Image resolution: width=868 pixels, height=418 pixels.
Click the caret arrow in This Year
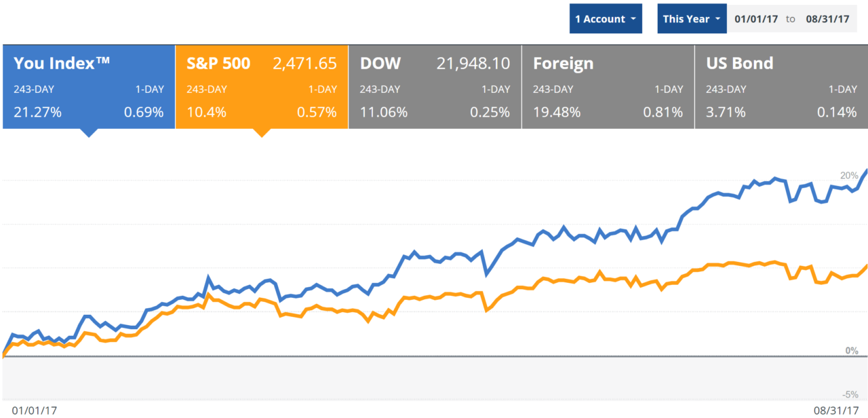pyautogui.click(x=717, y=19)
